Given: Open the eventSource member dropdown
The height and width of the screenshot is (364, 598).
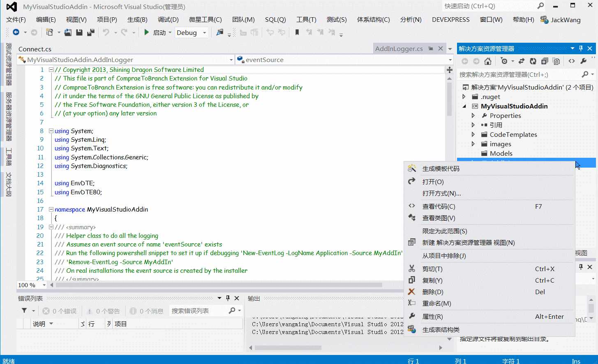Looking at the screenshot, I should (450, 60).
